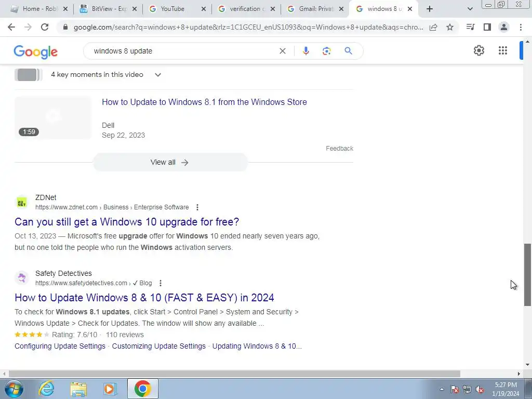Viewport: 532px width, 399px height.
Task: Open the Chrome profile avatar
Action: click(x=504, y=27)
